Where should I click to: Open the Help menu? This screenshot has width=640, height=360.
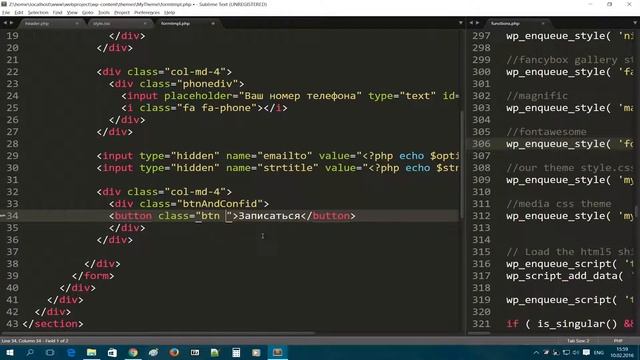click(169, 13)
